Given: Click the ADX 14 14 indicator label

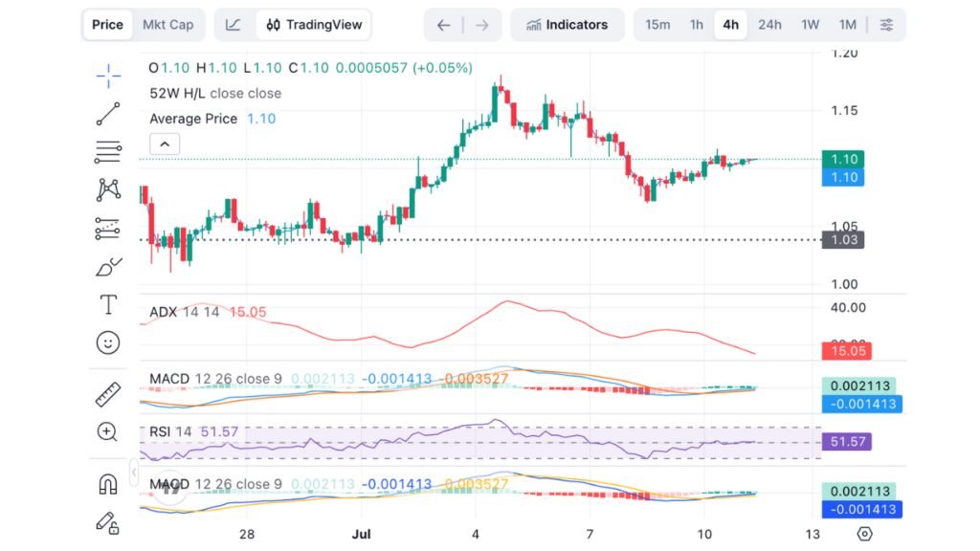Looking at the screenshot, I should pyautogui.click(x=185, y=312).
